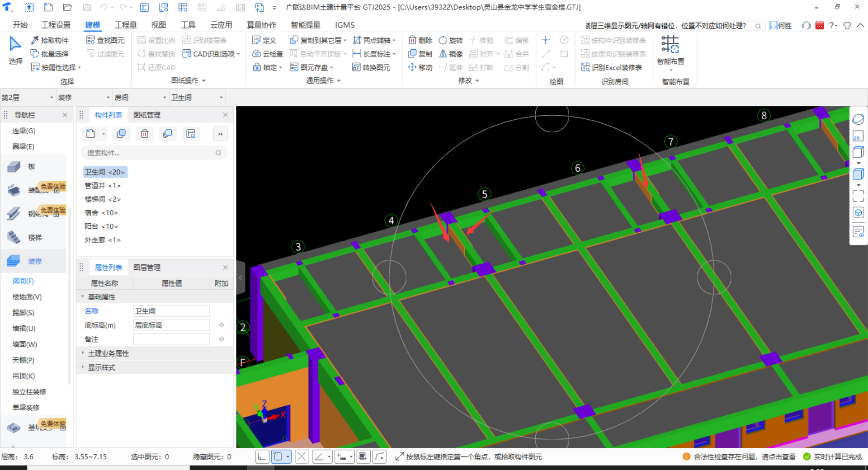Select 阳台 <10> in component list
The image size is (868, 470).
(101, 226)
